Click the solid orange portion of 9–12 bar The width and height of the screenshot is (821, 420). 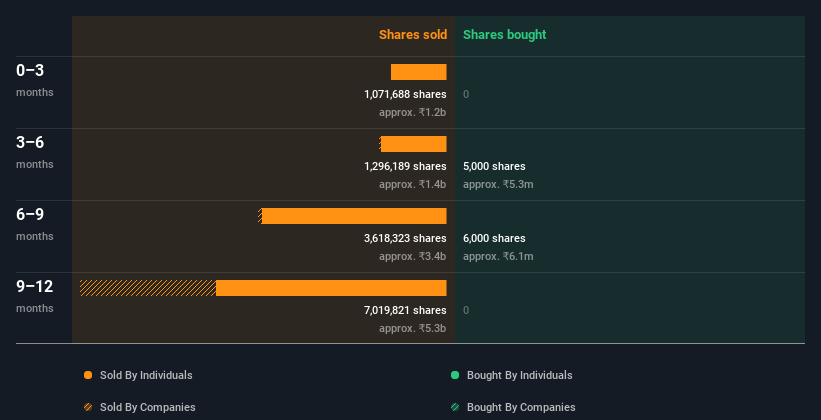pyautogui.click(x=331, y=288)
